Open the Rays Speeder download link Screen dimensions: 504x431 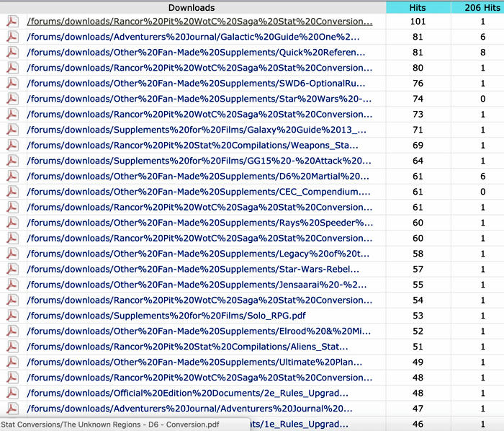pos(200,223)
